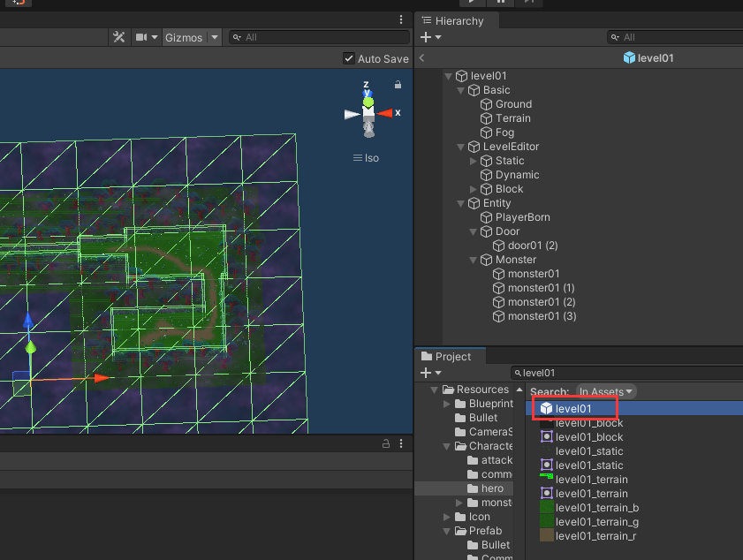Toggle the scene view gizmo lock
Viewport: 743px width, 560px height.
pos(398,85)
